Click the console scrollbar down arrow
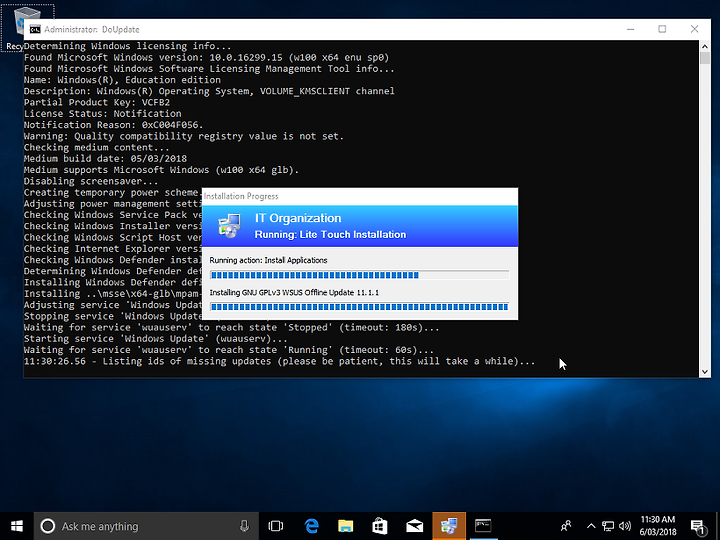 (x=705, y=372)
